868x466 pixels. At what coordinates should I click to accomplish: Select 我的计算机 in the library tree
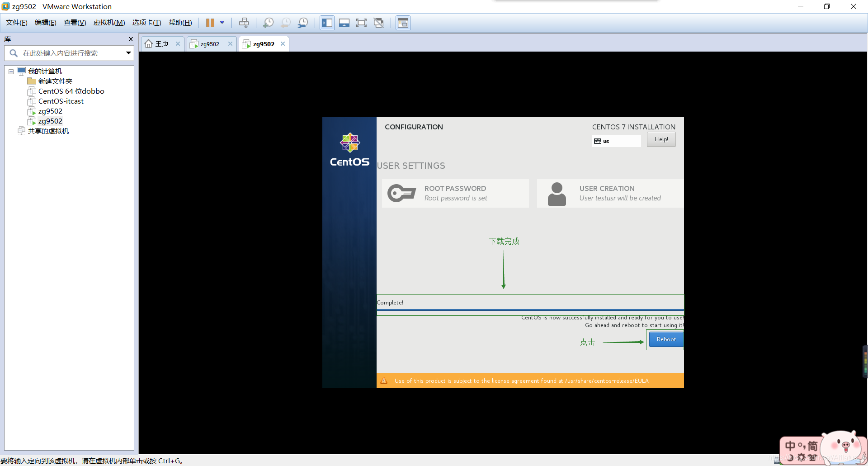45,71
